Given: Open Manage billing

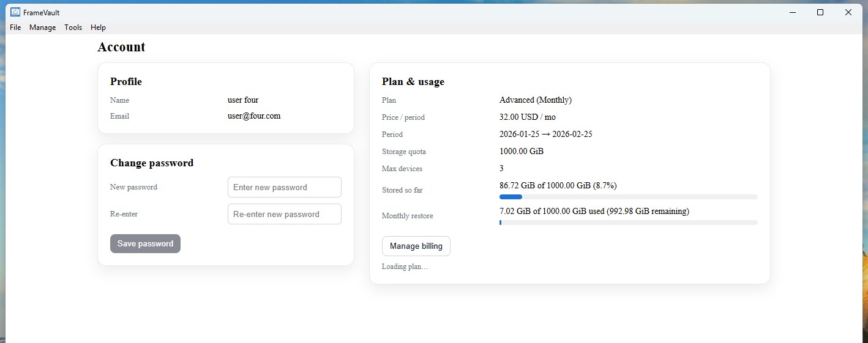Looking at the screenshot, I should (416, 246).
